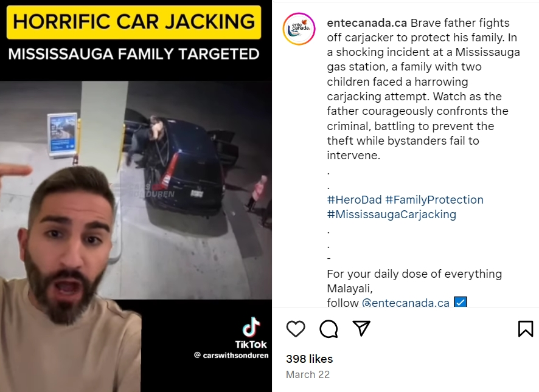Open the #FamilyProtection hashtag
Viewport: 539px width, 392px height.
434,199
